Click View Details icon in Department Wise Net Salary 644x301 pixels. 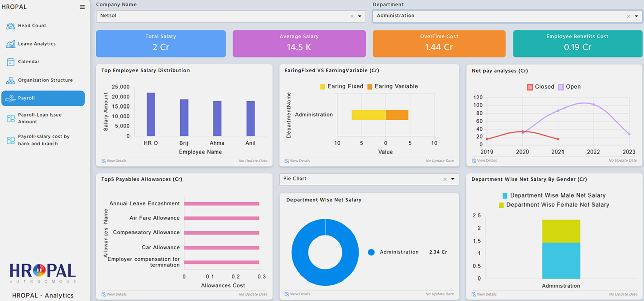(x=287, y=294)
